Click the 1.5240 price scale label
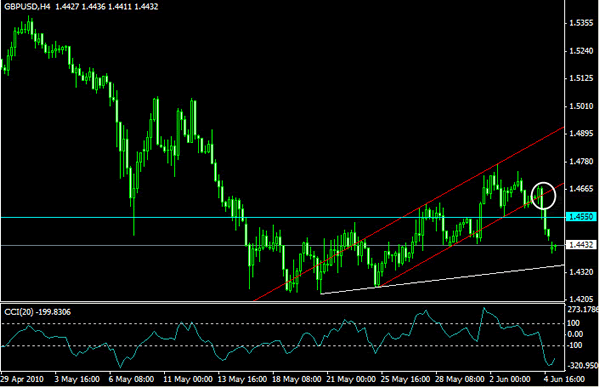This screenshot has height=388, width=600. click(582, 51)
